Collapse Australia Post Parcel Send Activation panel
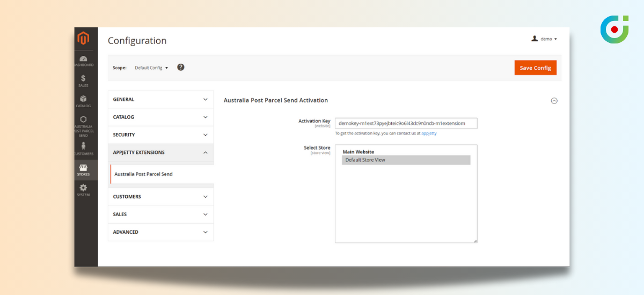The image size is (644, 295). pos(554,100)
